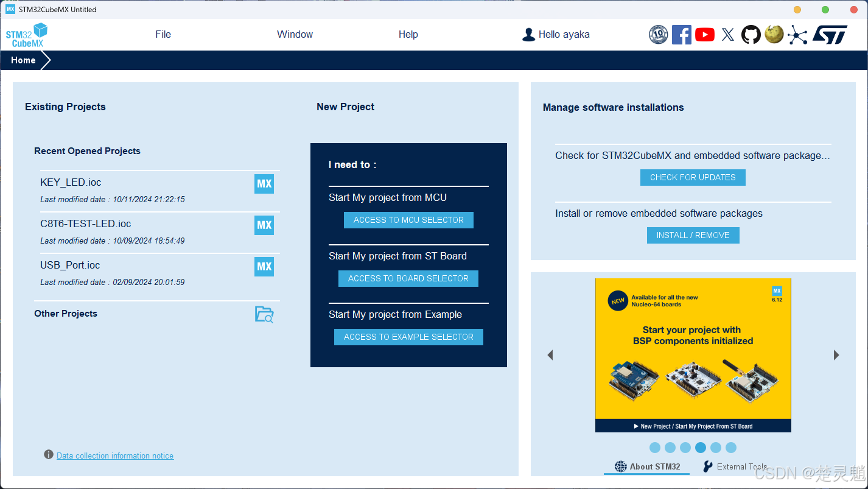Show next banner with right arrow
Screen dimensions: 868x489
836,355
